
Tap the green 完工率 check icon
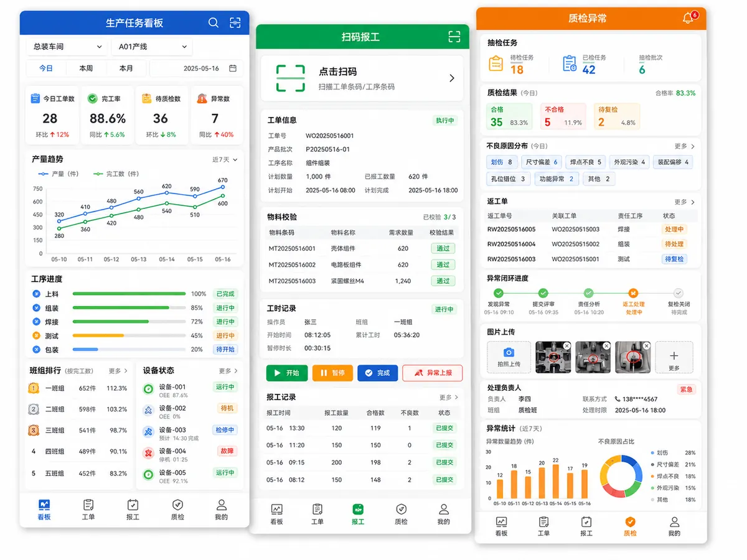[92, 98]
